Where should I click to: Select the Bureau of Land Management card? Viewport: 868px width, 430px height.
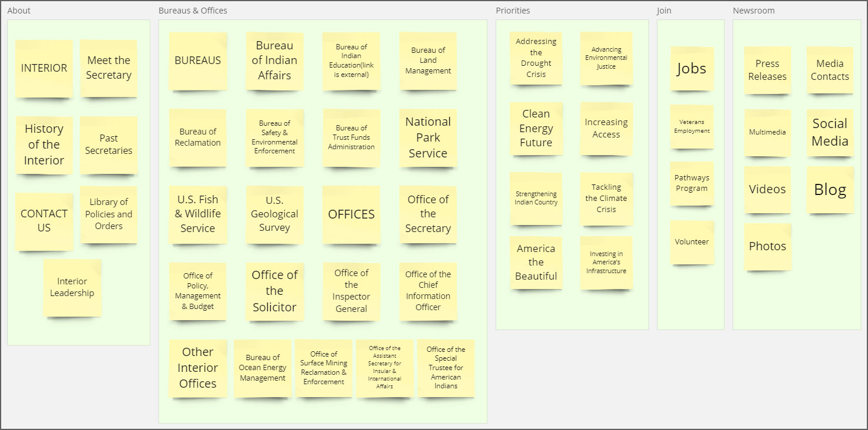tap(428, 61)
